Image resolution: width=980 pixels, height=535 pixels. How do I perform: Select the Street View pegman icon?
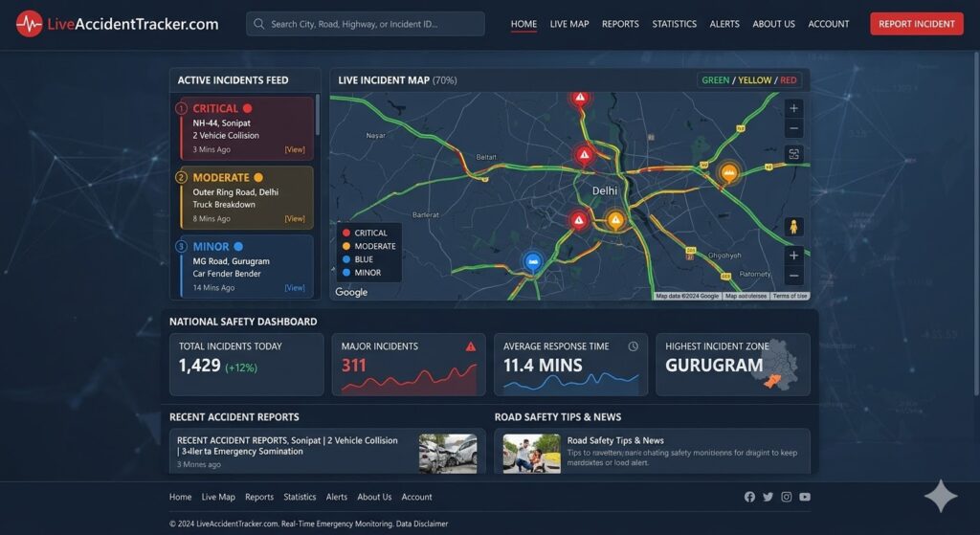click(793, 226)
